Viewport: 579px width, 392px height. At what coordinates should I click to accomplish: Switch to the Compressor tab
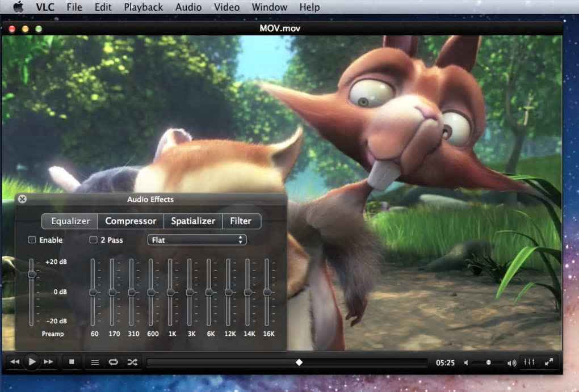point(131,221)
